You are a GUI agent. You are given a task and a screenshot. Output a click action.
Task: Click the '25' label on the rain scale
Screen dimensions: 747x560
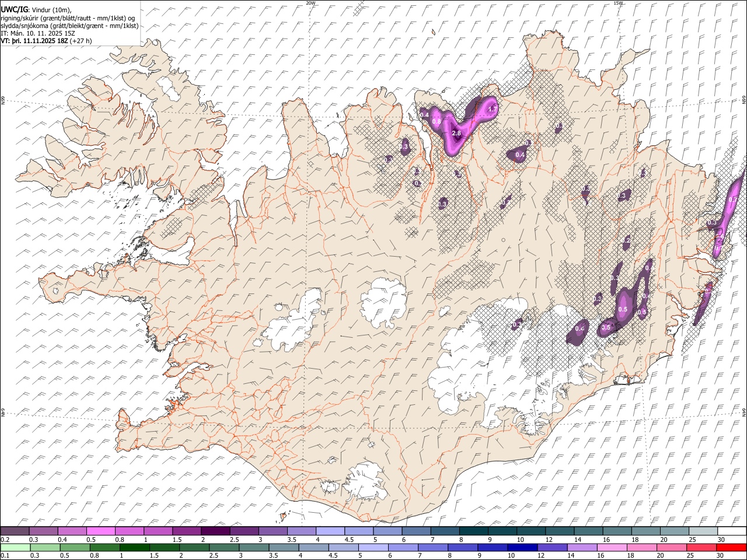click(x=691, y=556)
